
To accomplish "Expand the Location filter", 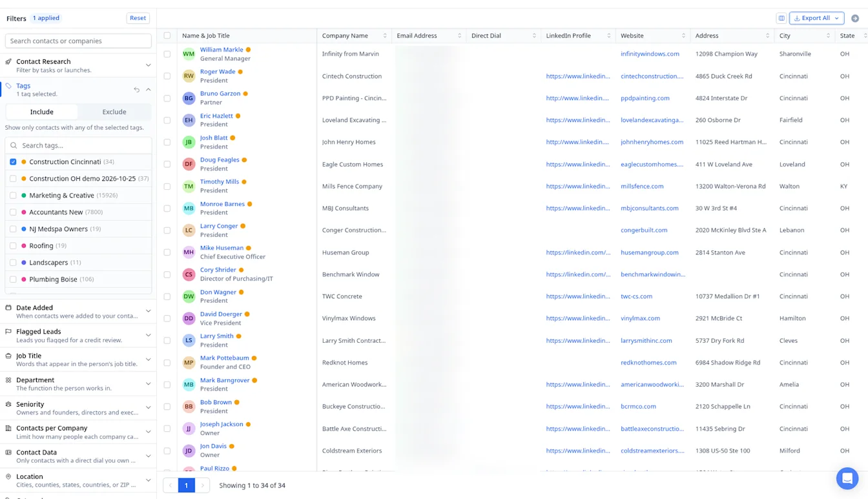I will (148, 480).
